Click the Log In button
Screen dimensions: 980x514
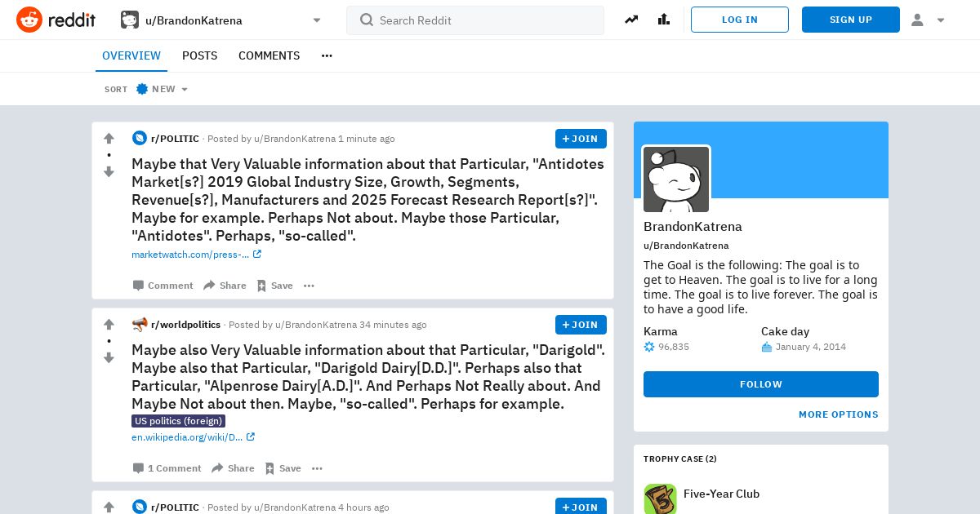coord(740,20)
